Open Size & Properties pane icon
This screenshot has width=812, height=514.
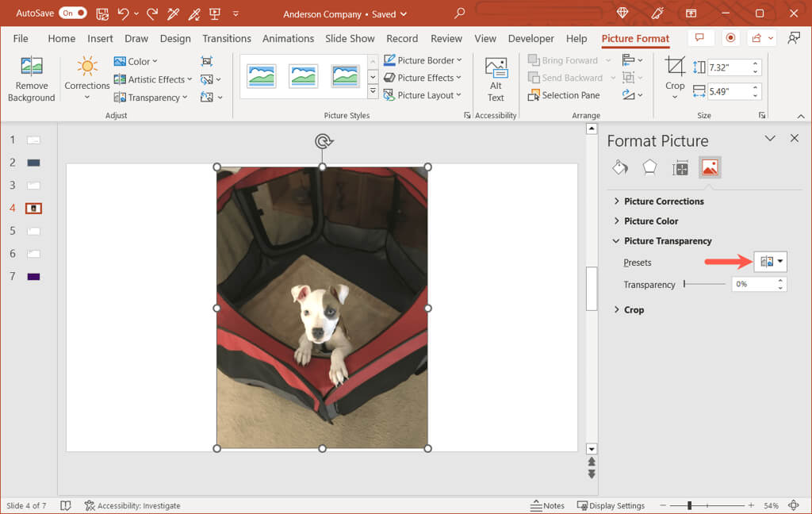[680, 167]
